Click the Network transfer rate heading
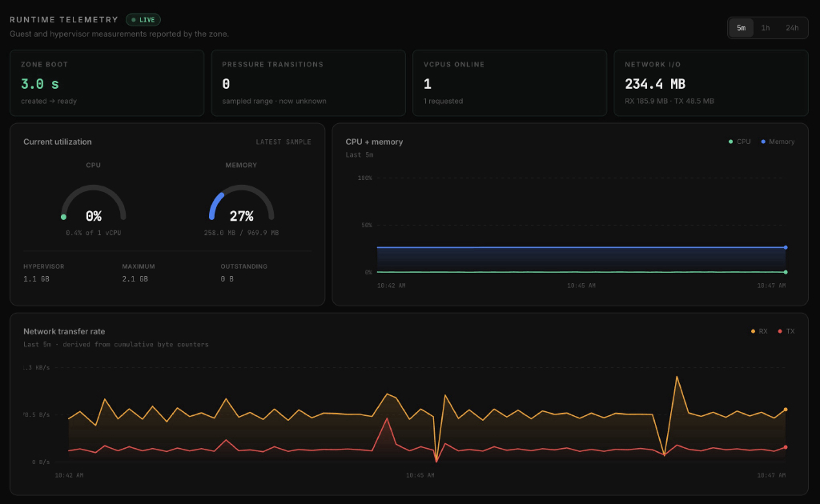 [x=64, y=331]
